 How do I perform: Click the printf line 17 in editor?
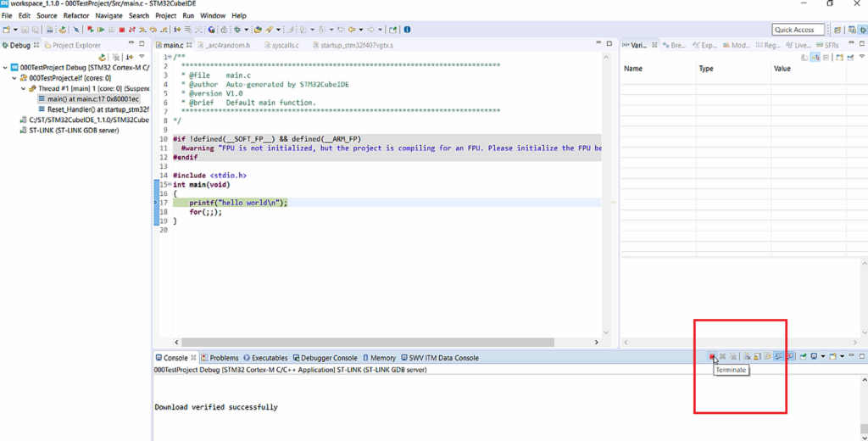point(387,203)
